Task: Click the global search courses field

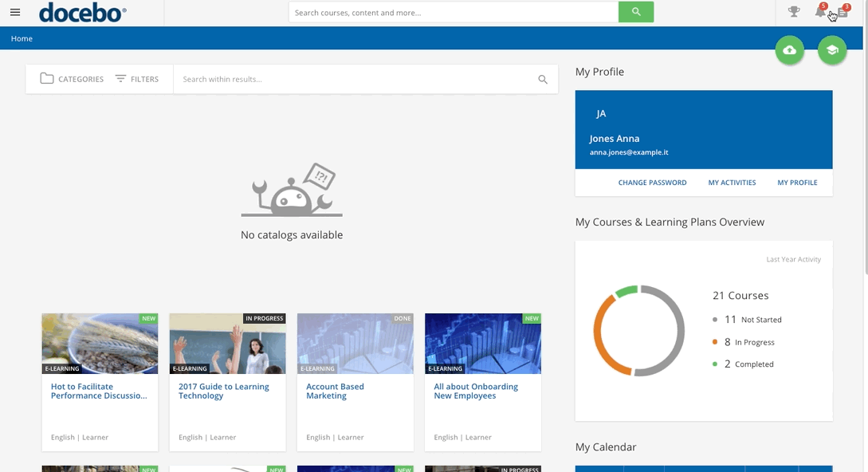Action: (x=453, y=13)
